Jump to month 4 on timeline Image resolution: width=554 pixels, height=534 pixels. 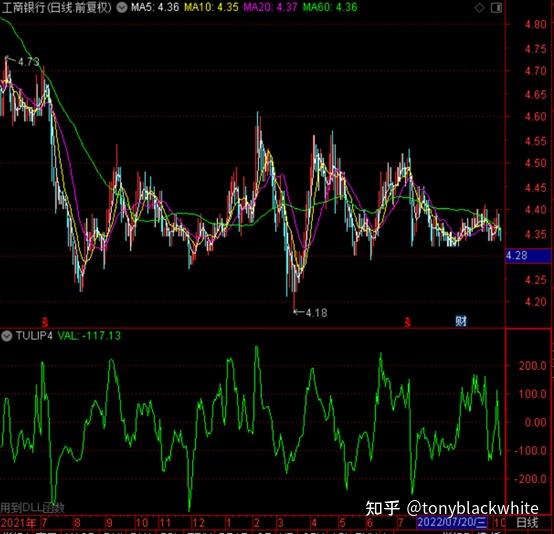(314, 523)
